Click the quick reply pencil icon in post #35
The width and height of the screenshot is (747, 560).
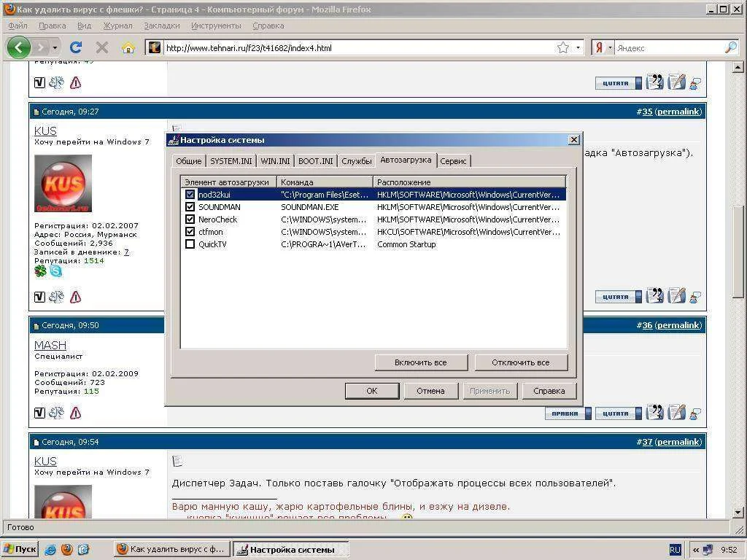(676, 296)
